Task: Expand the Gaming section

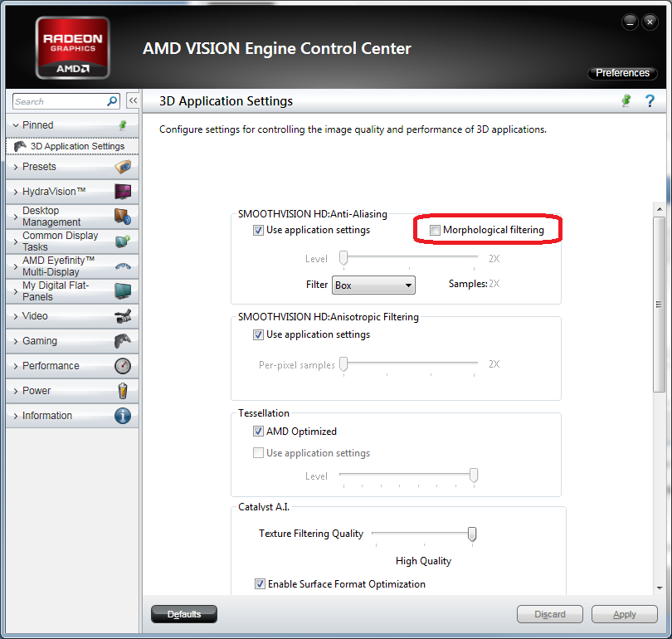Action: pyautogui.click(x=16, y=341)
